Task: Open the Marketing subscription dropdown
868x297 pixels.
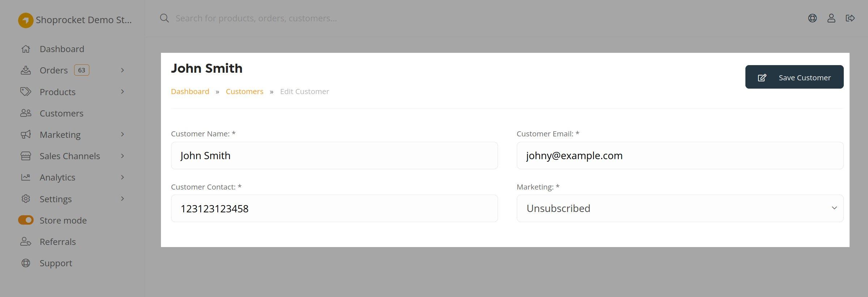Action: coord(680,208)
